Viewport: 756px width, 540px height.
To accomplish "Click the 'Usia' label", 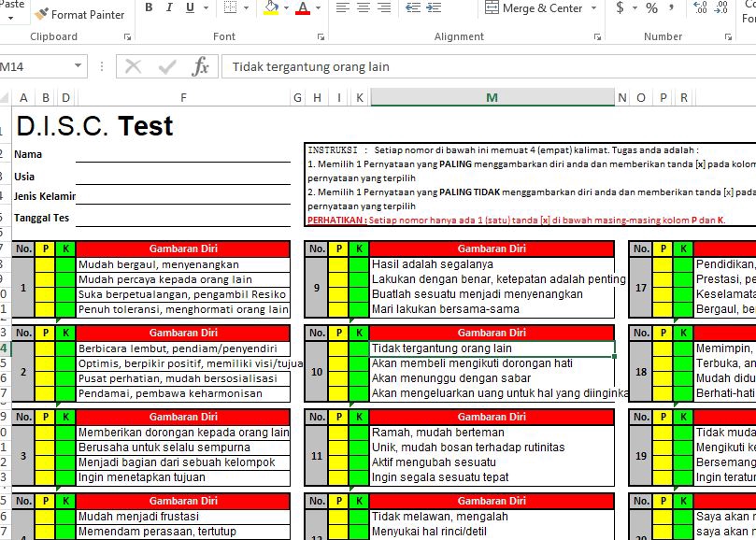I will 24,177.
